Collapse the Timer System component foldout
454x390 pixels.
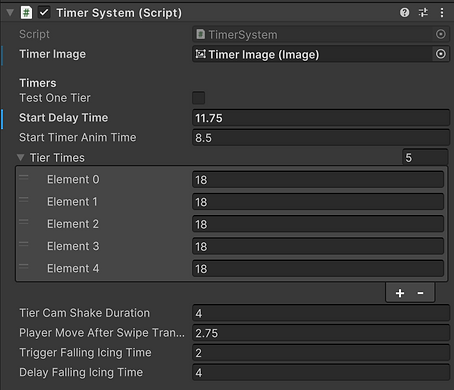pos(10,13)
